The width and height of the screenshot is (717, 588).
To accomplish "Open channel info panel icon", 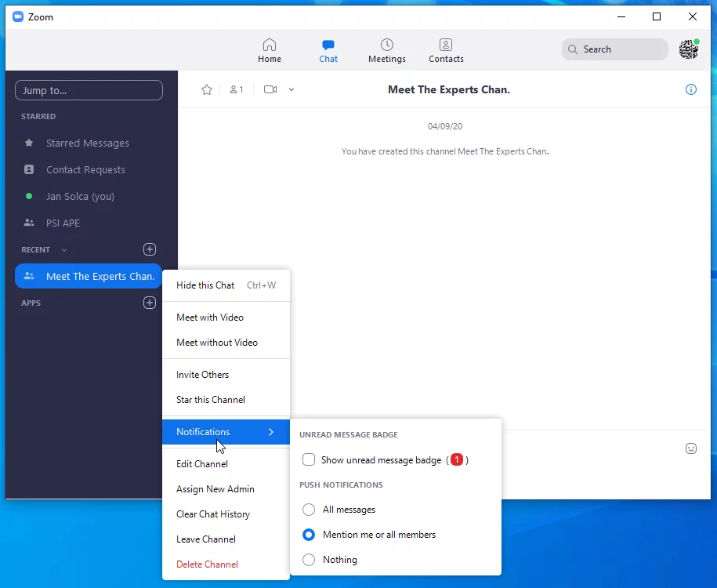I will [690, 90].
